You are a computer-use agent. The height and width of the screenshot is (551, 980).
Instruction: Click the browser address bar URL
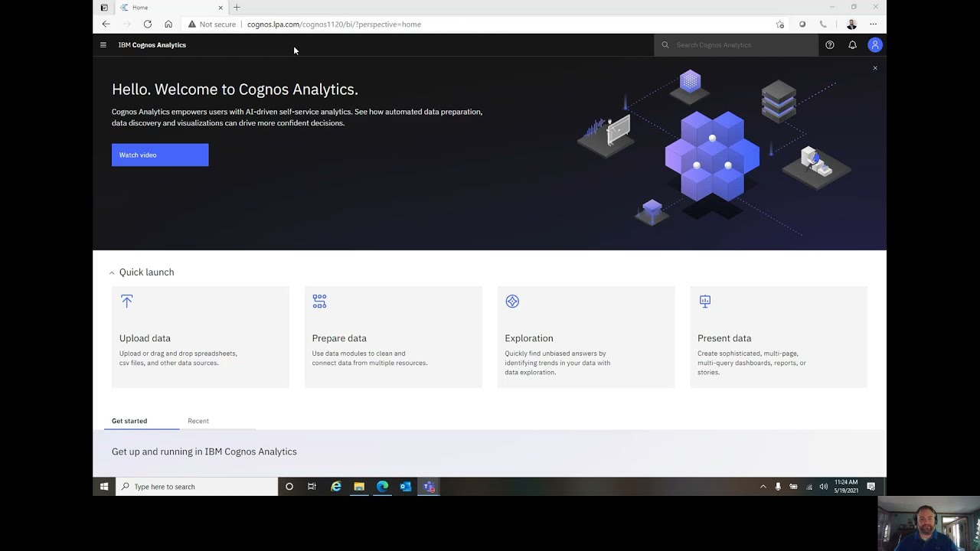click(x=334, y=24)
